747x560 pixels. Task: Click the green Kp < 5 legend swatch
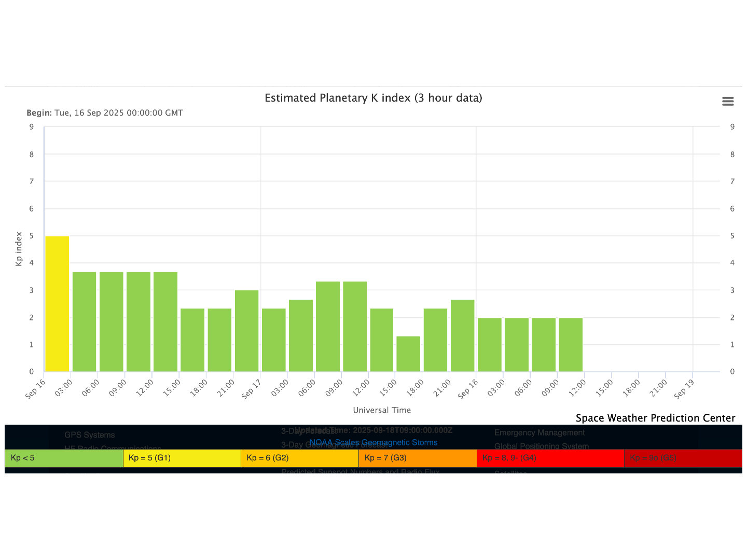[64, 458]
